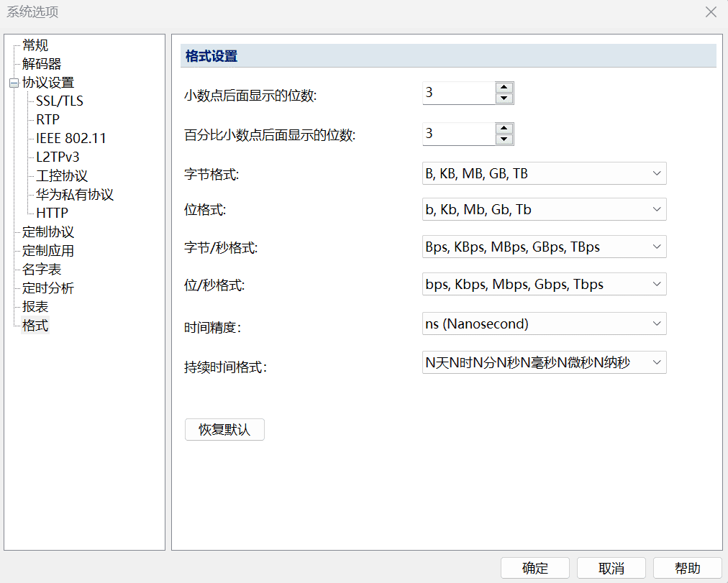Open 华为私有协议 settings

click(x=75, y=195)
